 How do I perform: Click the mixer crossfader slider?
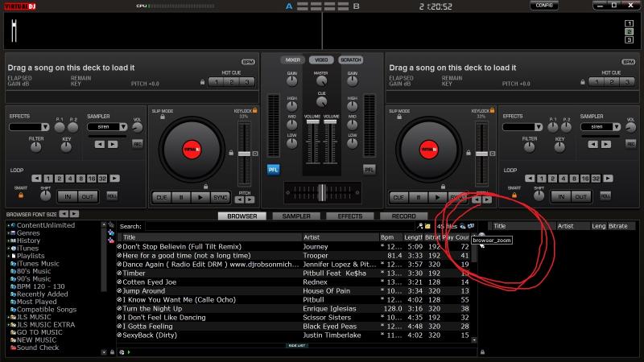click(321, 192)
